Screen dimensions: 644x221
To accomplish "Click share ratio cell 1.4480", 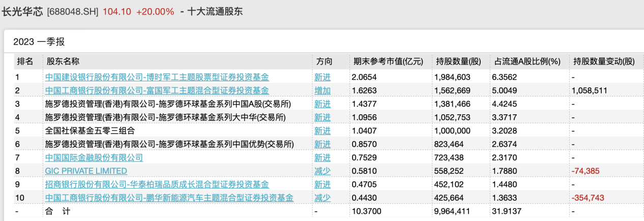I will coord(506,184).
